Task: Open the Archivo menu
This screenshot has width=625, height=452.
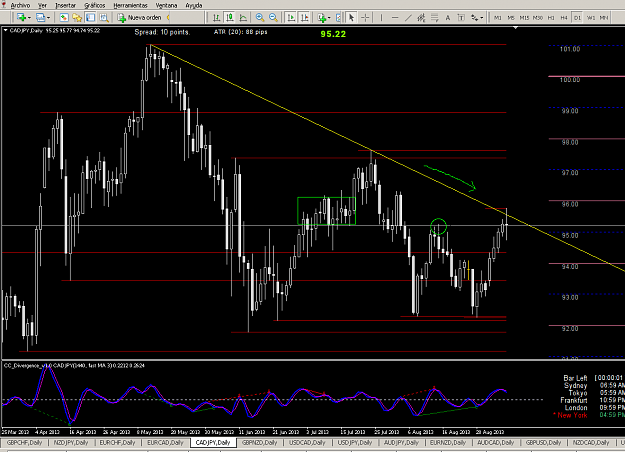Action: [20, 5]
